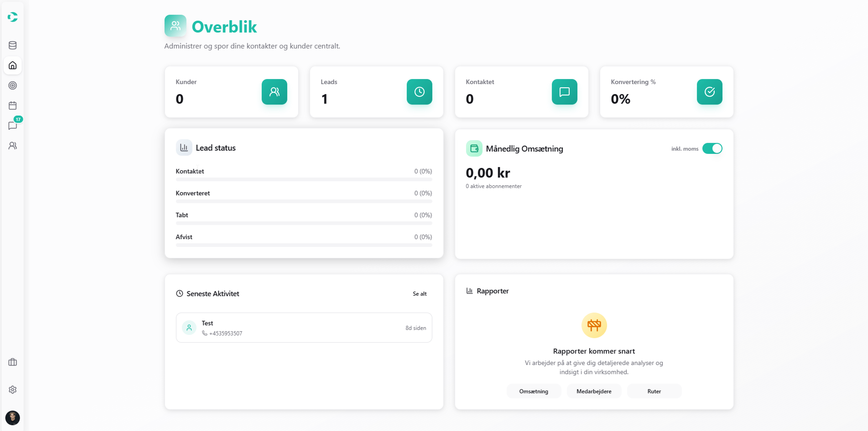This screenshot has width=868, height=431.
Task: Click the Medarbejdere button under Rapporter
Action: tap(594, 391)
